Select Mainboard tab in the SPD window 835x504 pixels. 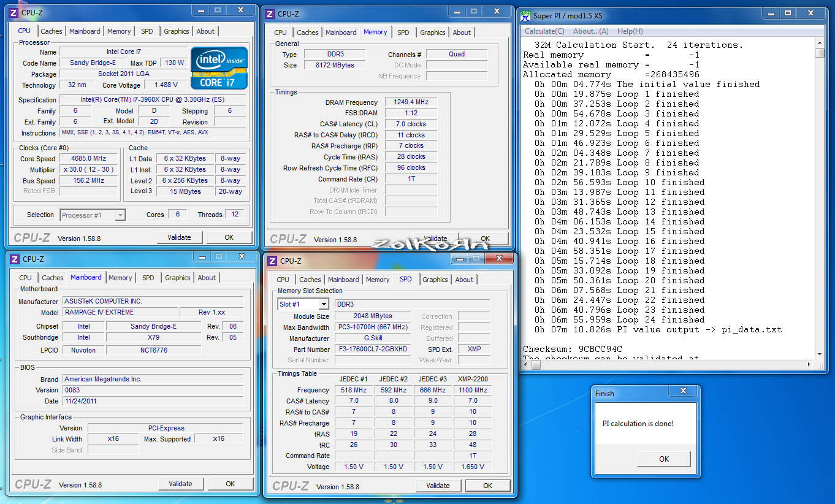(343, 280)
